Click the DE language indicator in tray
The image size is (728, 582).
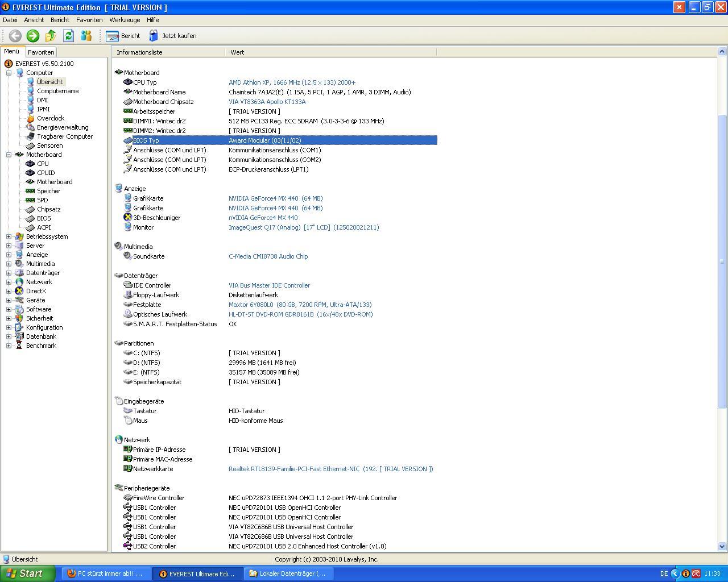pyautogui.click(x=664, y=574)
